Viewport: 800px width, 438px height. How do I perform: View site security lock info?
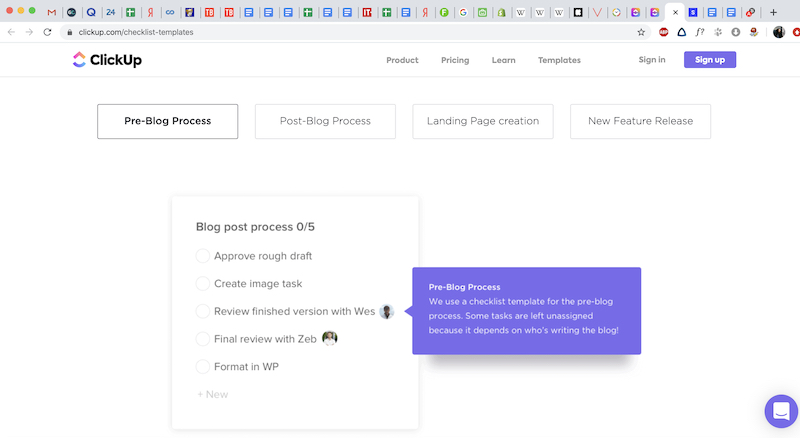click(x=70, y=32)
